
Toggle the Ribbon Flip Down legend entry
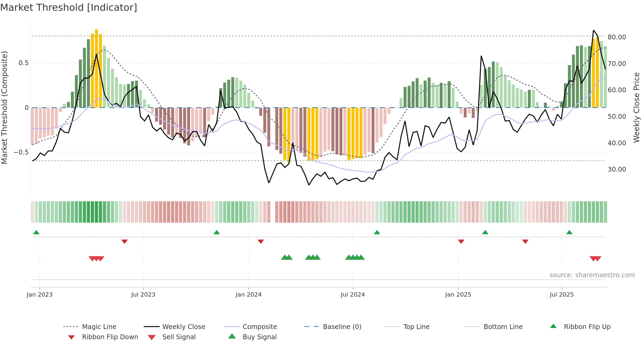[103, 337]
